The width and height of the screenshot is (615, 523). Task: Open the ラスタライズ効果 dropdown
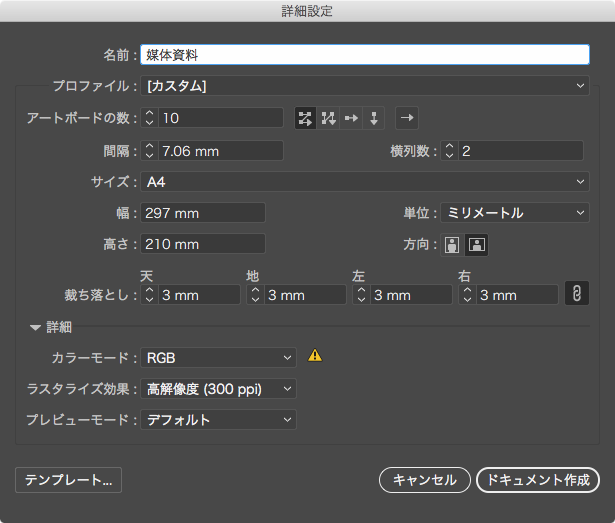[218, 388]
